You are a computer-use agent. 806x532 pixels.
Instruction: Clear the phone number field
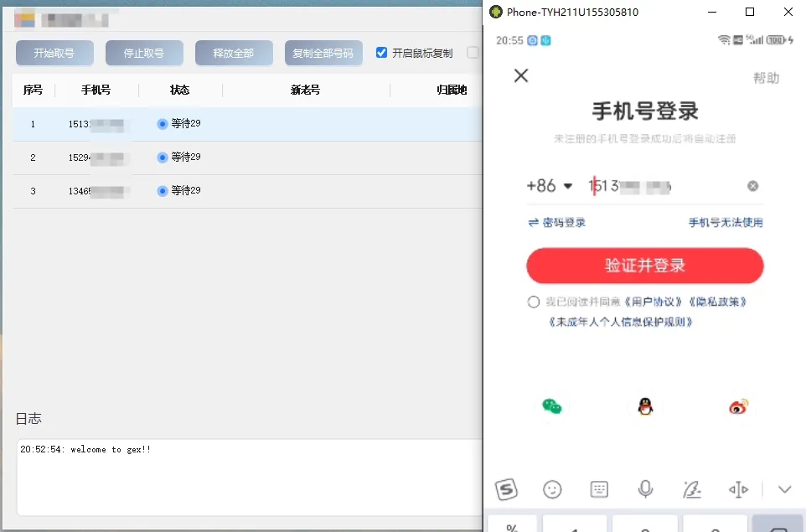click(x=752, y=186)
